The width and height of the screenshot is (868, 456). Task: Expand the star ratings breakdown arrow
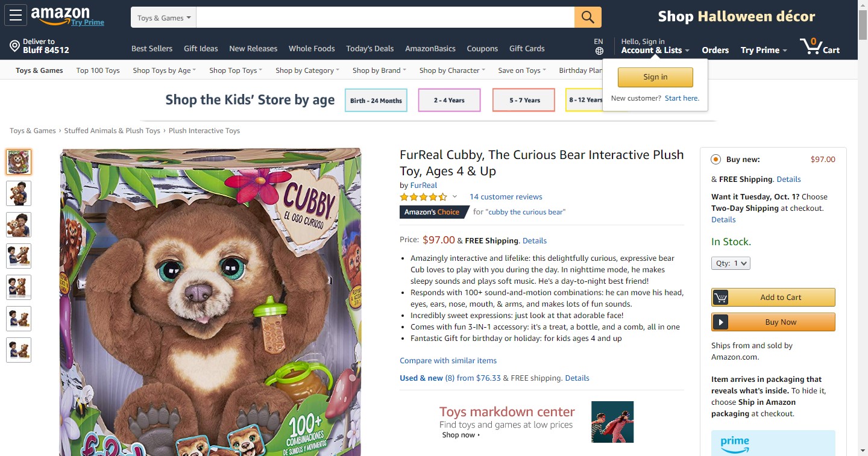[454, 197]
